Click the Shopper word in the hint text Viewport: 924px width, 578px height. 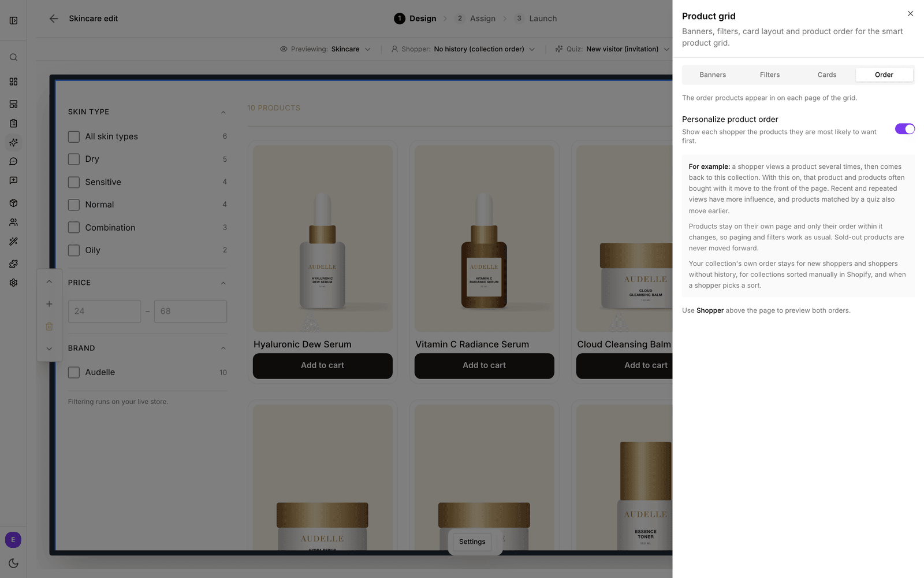[x=710, y=310]
